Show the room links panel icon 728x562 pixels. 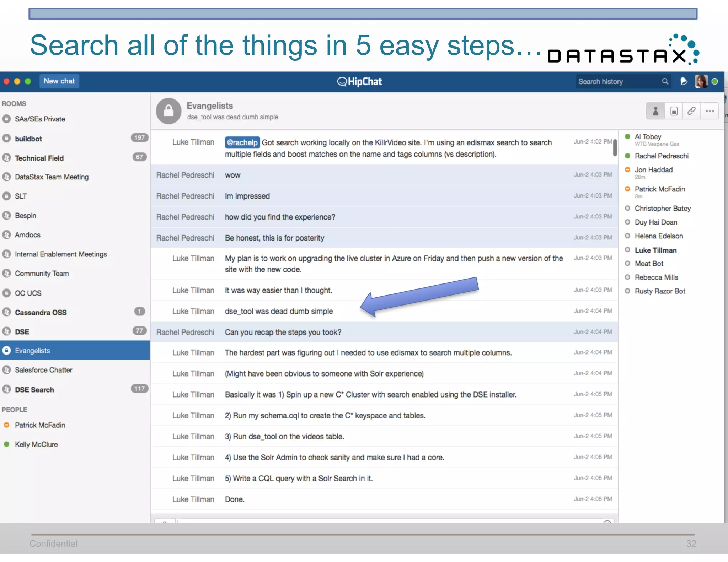(x=691, y=111)
